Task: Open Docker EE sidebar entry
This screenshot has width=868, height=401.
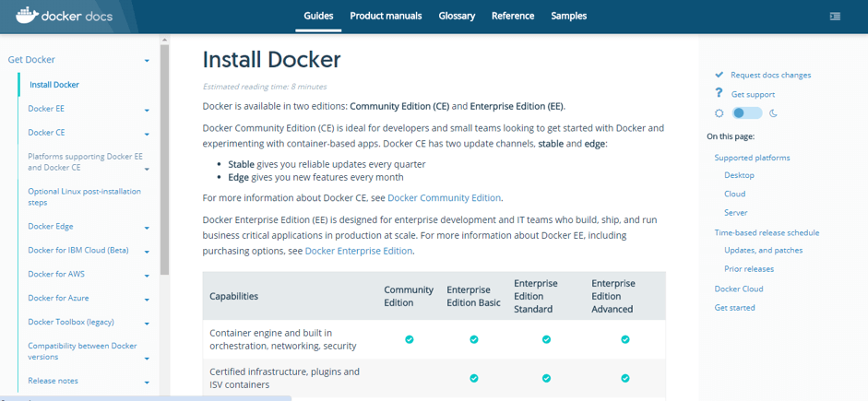Action: point(46,109)
